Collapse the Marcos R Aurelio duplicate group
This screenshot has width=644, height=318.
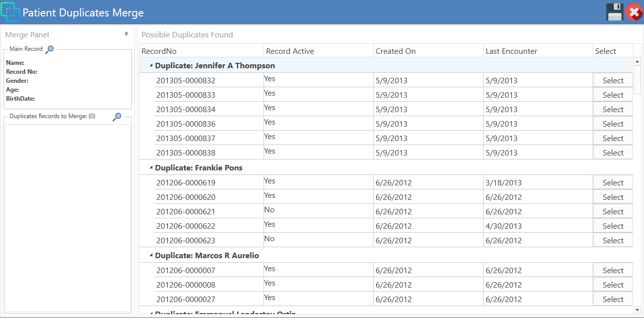pos(151,255)
